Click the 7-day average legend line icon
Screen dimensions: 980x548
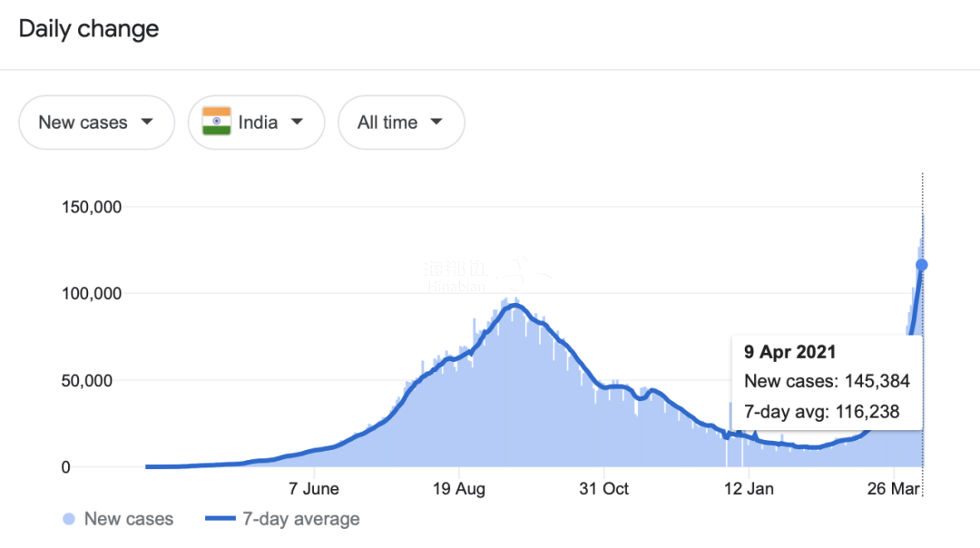220,519
